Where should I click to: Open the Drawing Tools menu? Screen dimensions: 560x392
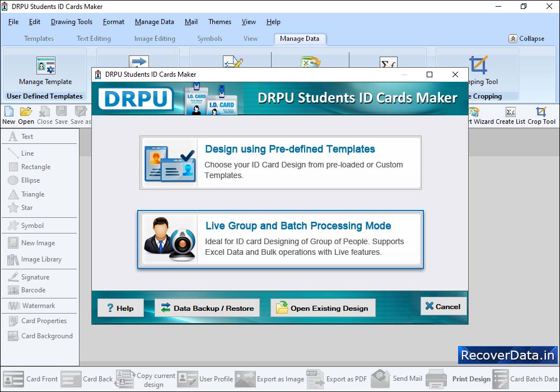[x=72, y=22]
